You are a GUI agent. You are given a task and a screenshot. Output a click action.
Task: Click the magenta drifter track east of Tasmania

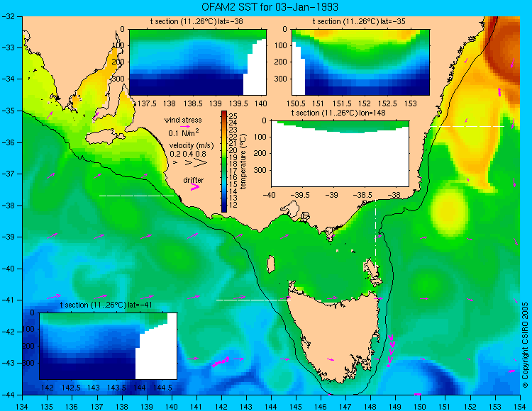pyautogui.click(x=391, y=351)
